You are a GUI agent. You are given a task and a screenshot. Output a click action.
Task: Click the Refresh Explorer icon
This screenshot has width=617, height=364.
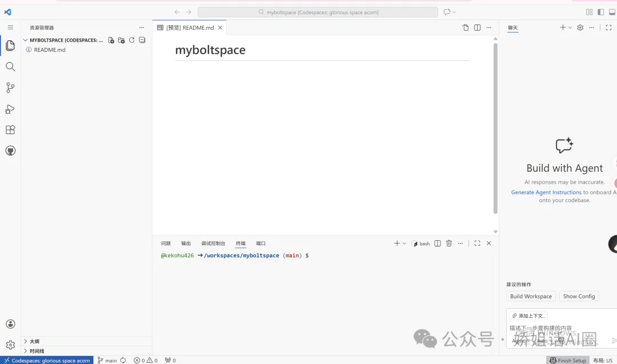point(131,41)
